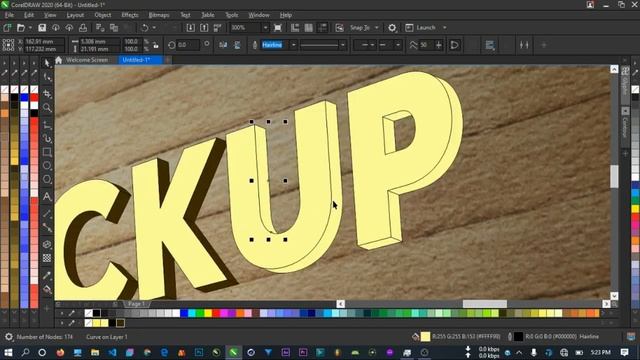The width and height of the screenshot is (640, 360).
Task: Toggle the Close curve button
Action: click(x=454, y=45)
